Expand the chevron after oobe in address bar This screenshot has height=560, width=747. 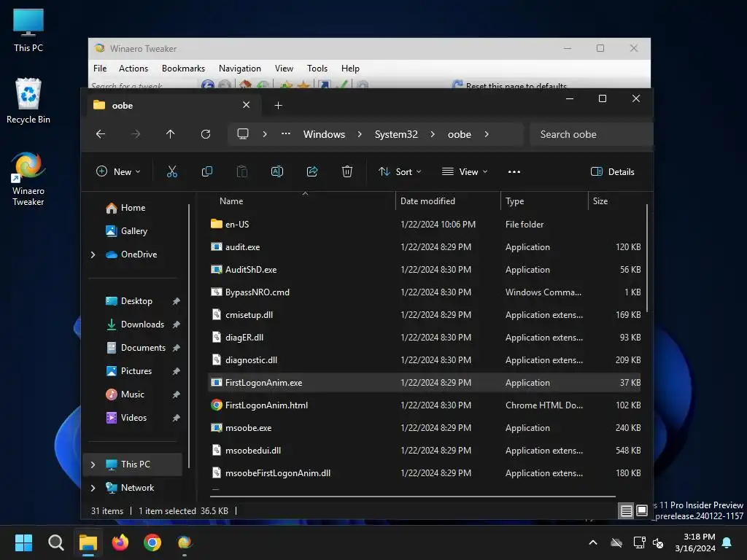point(487,134)
